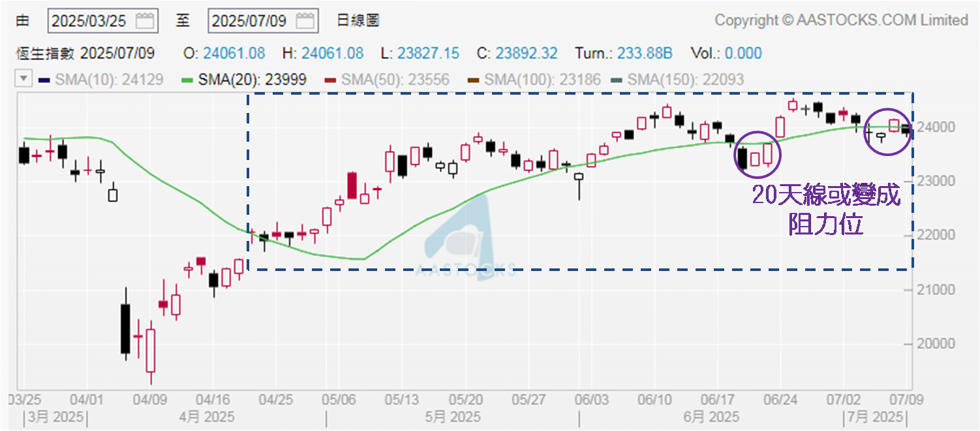
Task: Click the 20天線或變成阻力位 annotation text
Action: pos(826,209)
